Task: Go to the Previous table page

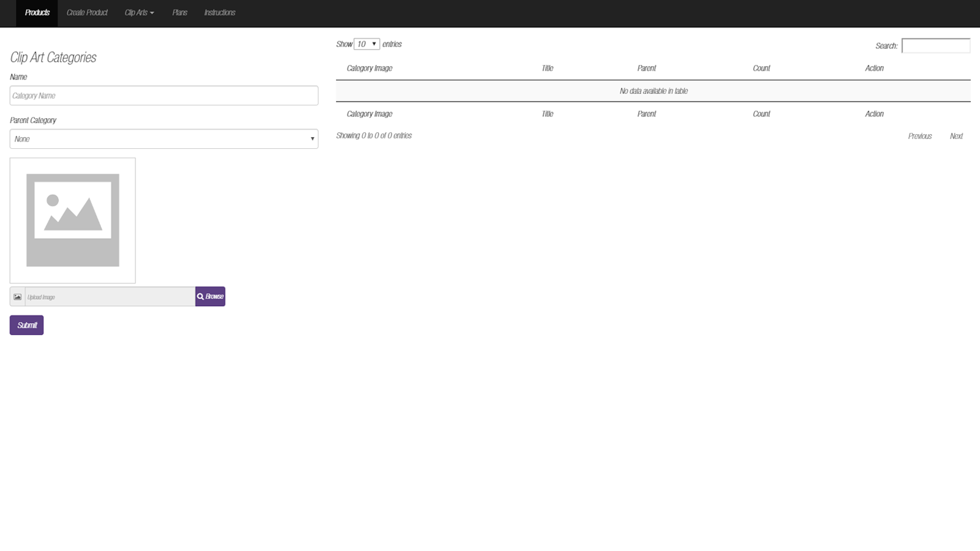Action: coord(919,137)
